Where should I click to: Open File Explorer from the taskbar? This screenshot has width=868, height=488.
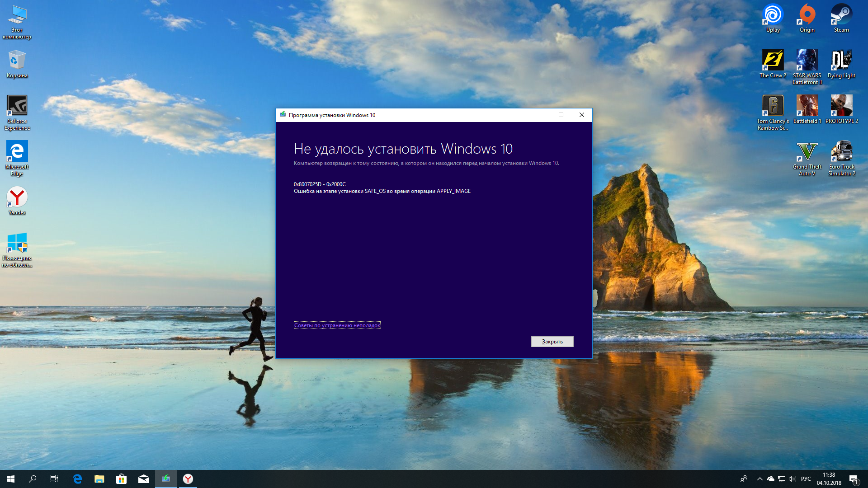[99, 479]
